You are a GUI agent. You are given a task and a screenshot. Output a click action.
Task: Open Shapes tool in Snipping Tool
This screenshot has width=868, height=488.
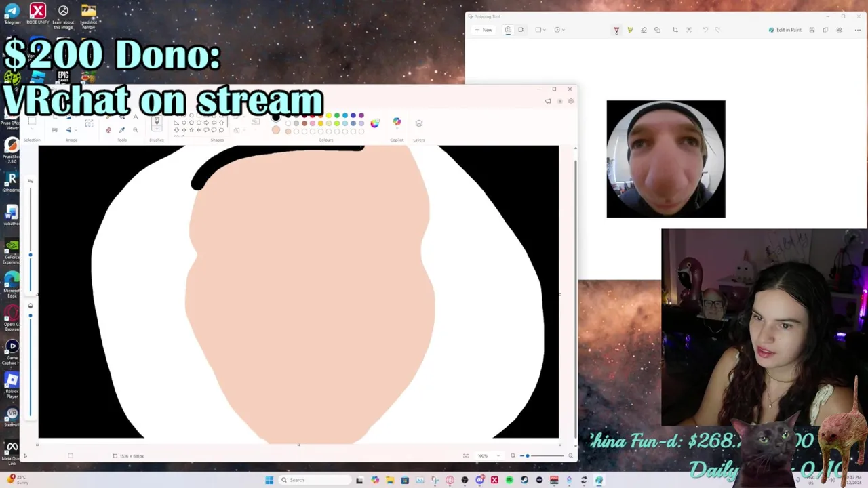pyautogui.click(x=657, y=30)
